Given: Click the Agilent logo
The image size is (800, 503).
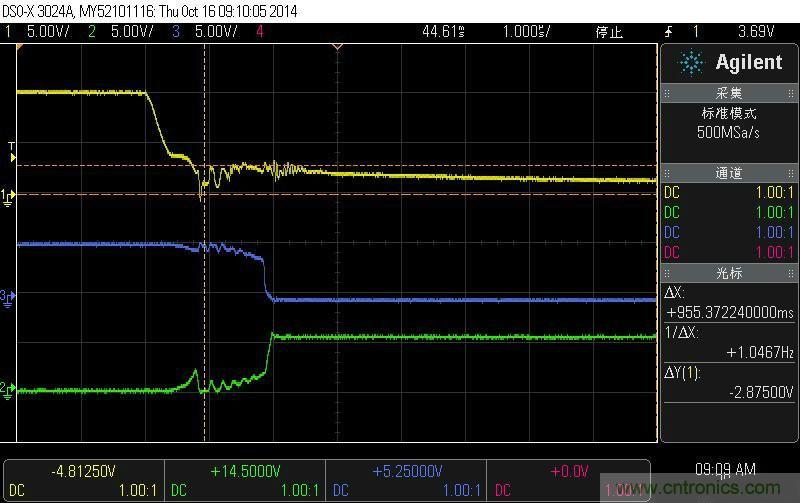Looking at the screenshot, I should click(729, 63).
